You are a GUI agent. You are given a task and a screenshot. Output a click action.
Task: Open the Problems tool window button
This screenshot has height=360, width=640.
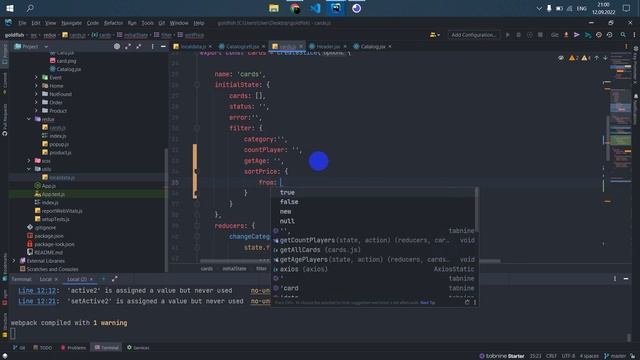pyautogui.click(x=73, y=348)
